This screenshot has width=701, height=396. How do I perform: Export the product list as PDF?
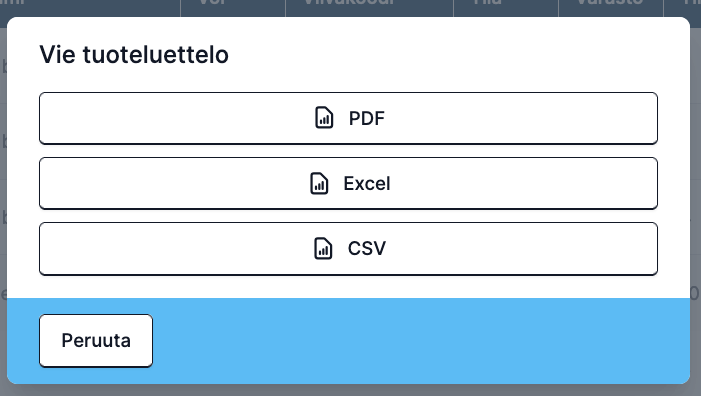click(348, 118)
